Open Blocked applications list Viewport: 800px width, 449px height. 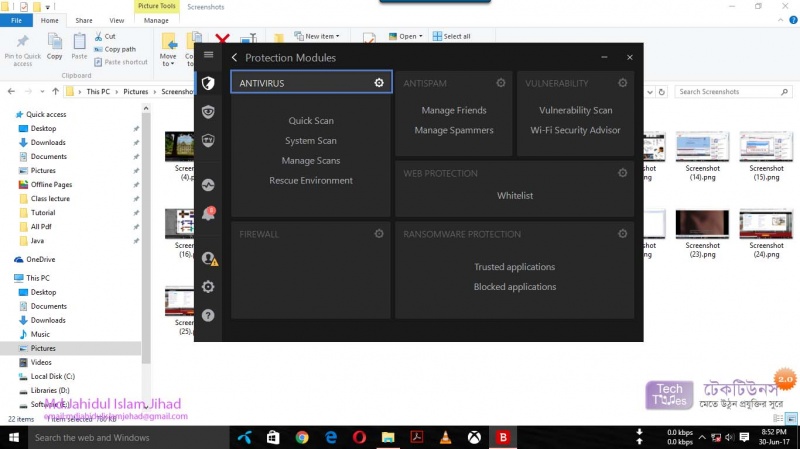(515, 287)
